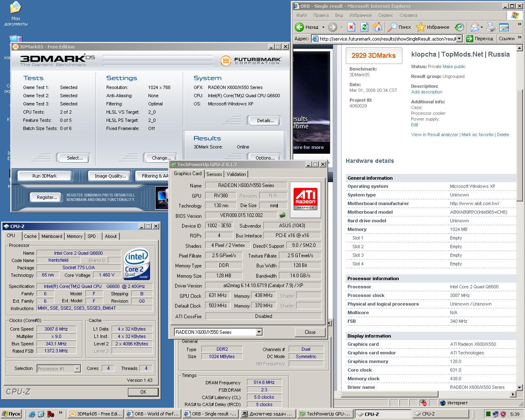Image resolution: width=525 pixels, height=420 pixels.
Task: Click the Пуск Start button
Action: [11, 414]
